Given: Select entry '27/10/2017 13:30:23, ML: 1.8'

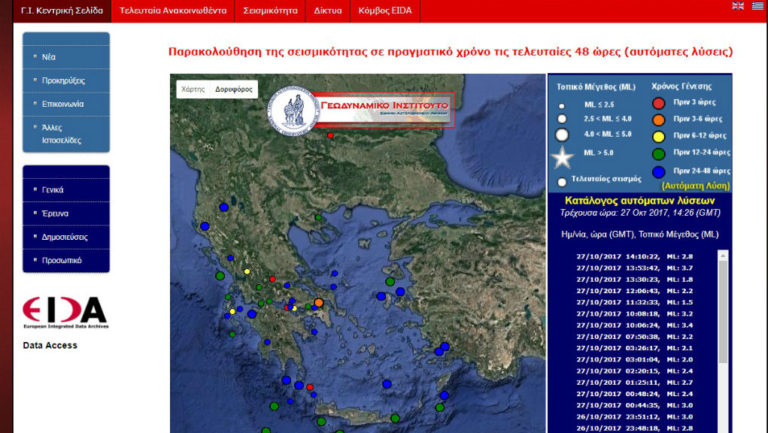Looking at the screenshot, I should tap(635, 279).
